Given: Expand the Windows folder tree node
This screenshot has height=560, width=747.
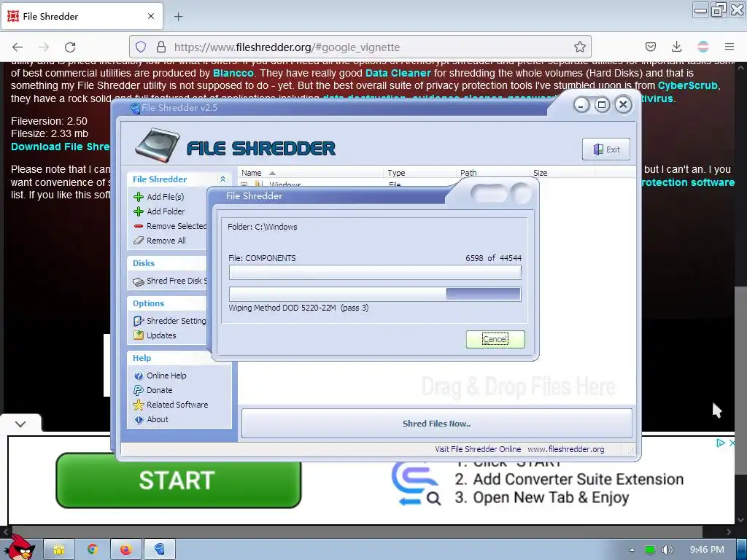Looking at the screenshot, I should pyautogui.click(x=244, y=184).
